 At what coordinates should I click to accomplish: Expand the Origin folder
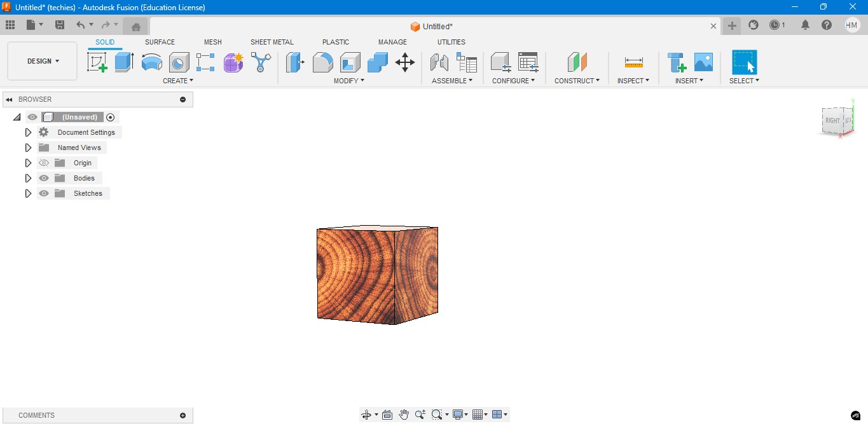click(28, 163)
